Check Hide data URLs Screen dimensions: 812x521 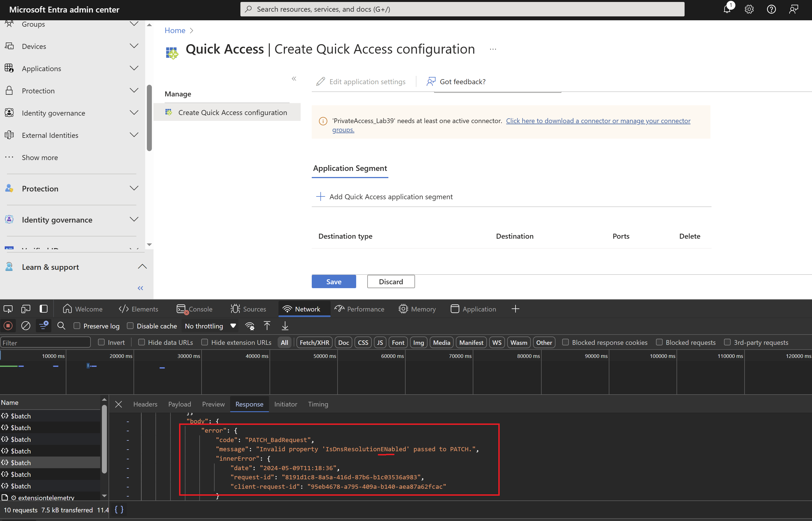click(x=142, y=342)
